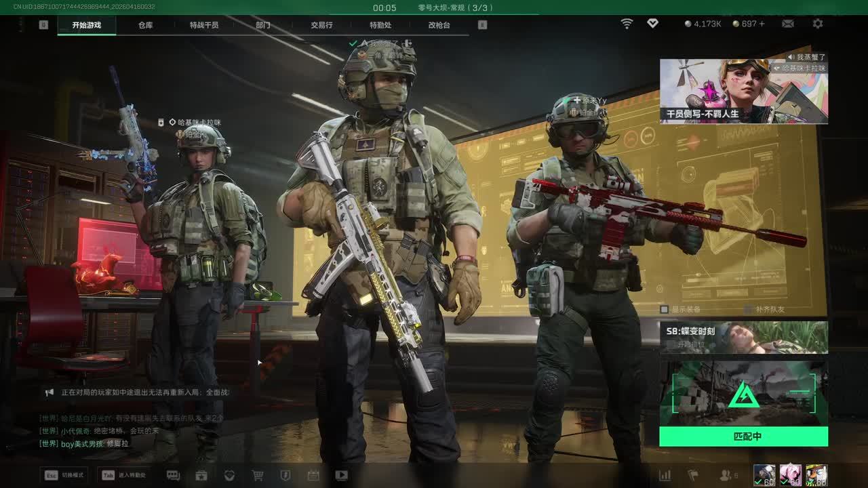Image resolution: width=868 pixels, height=488 pixels.
Task: Open the 特战干员 tab
Action: coord(204,25)
